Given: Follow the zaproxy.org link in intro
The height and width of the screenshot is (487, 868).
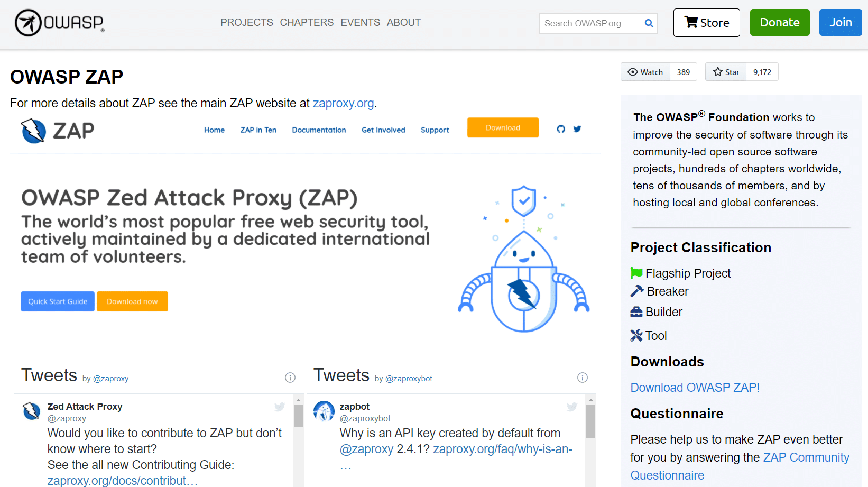Looking at the screenshot, I should (x=343, y=103).
